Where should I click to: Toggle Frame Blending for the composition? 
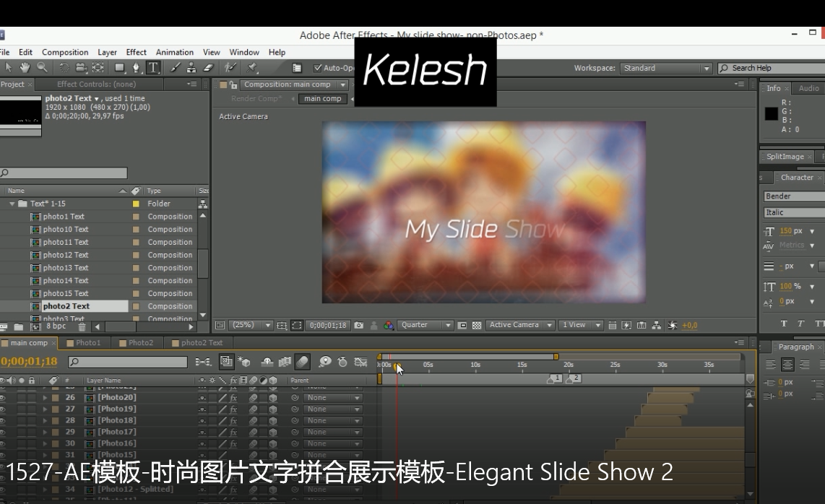[x=285, y=362]
